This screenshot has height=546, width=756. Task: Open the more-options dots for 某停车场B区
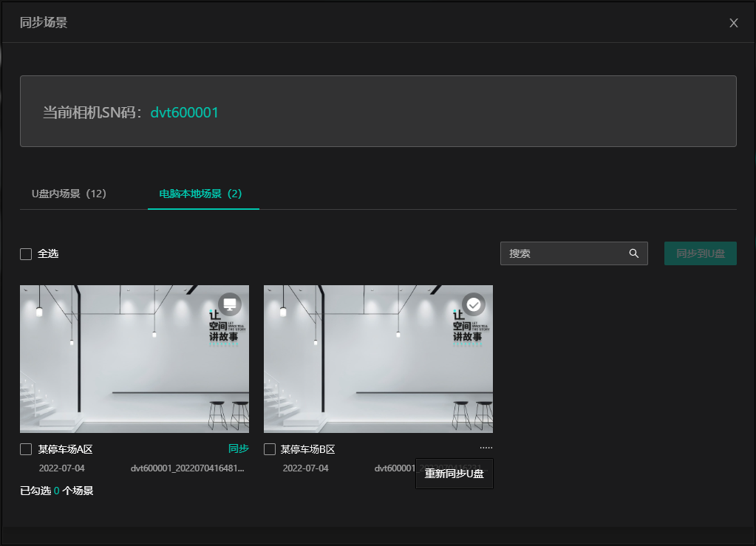point(485,448)
